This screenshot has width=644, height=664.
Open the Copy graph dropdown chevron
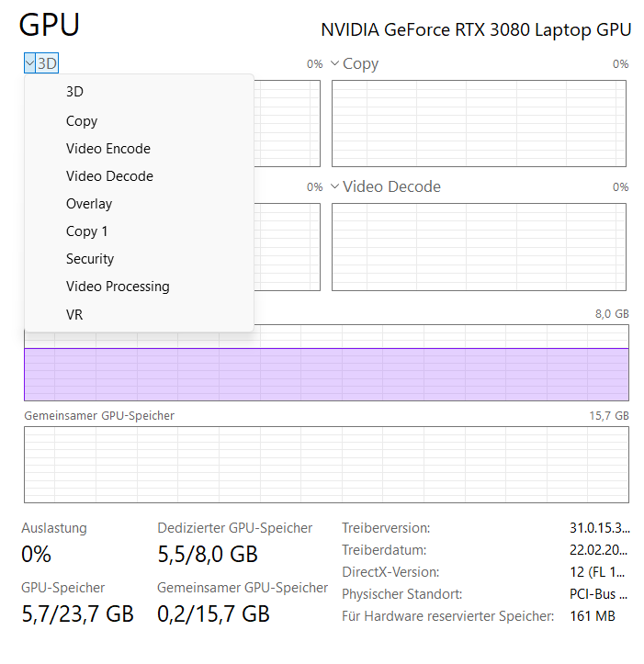click(x=335, y=64)
